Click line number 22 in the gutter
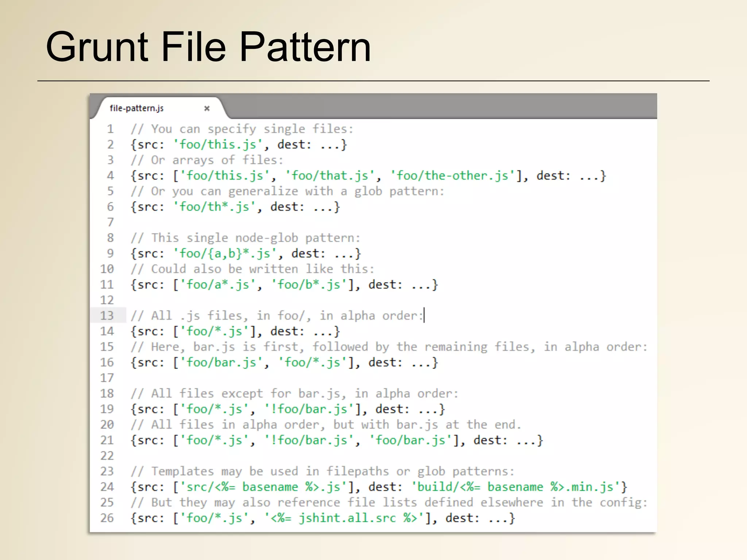This screenshot has height=560, width=747. point(107,456)
